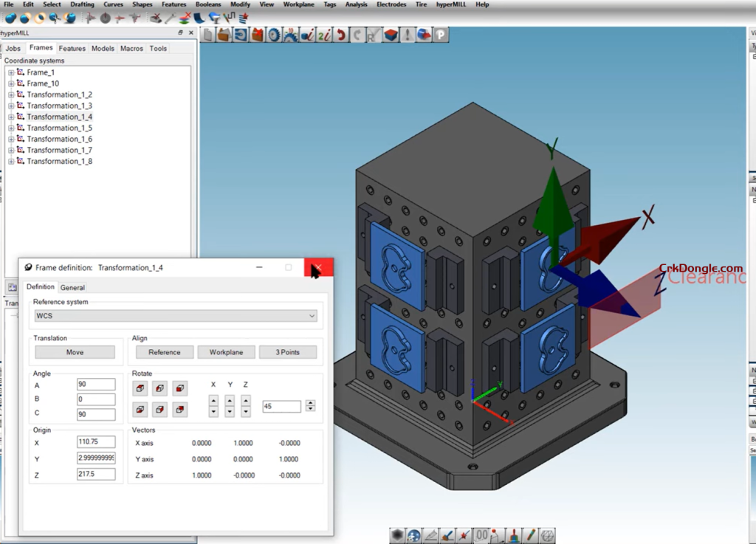Click the blue gear icon in hyperMILL toolbar

click(x=273, y=34)
